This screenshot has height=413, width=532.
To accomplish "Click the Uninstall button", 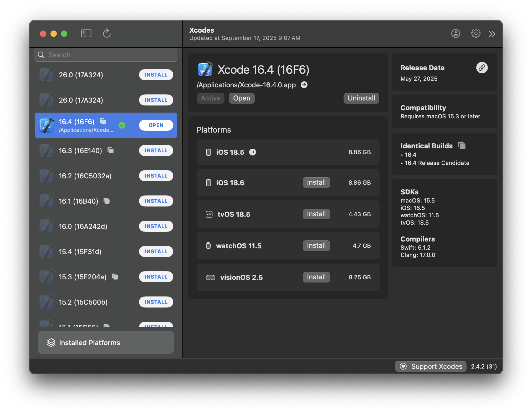I will pos(361,98).
